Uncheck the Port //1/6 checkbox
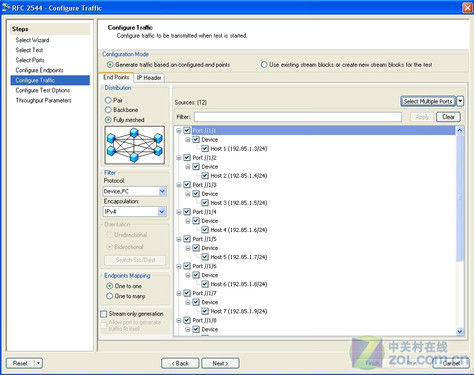Screen dimensions: 474x375 coord(187,266)
